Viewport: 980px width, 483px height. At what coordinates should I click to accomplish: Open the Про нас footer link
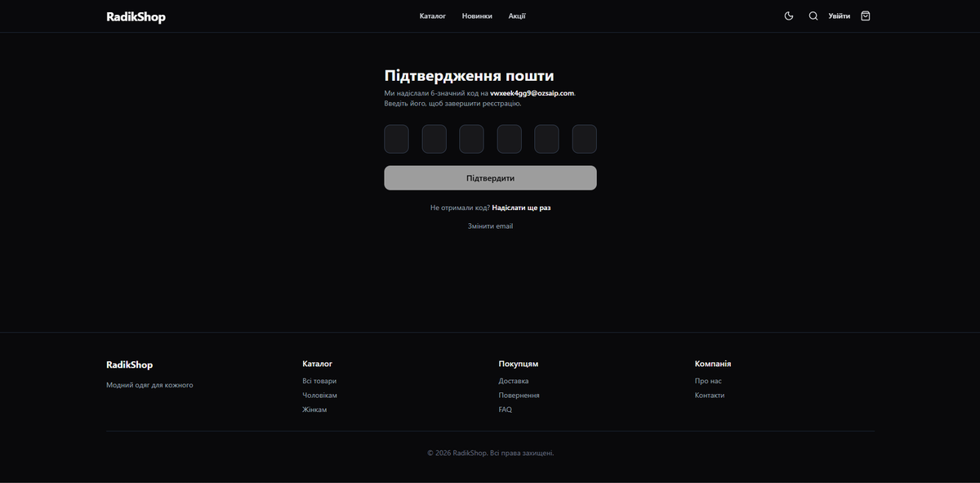708,381
